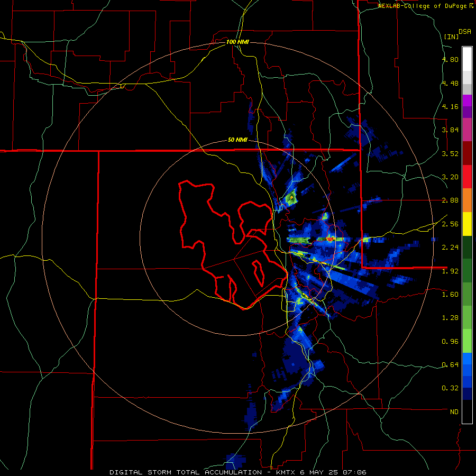The width and height of the screenshot is (476, 476).
Task: Click the 2.24 legend value
Action: point(450,248)
